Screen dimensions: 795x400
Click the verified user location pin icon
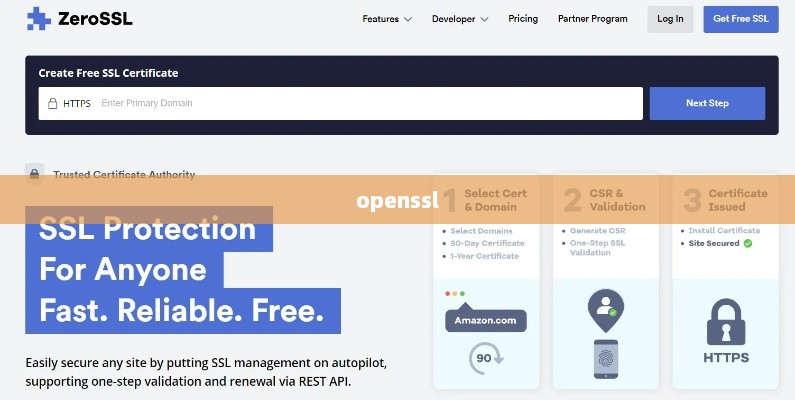606,311
